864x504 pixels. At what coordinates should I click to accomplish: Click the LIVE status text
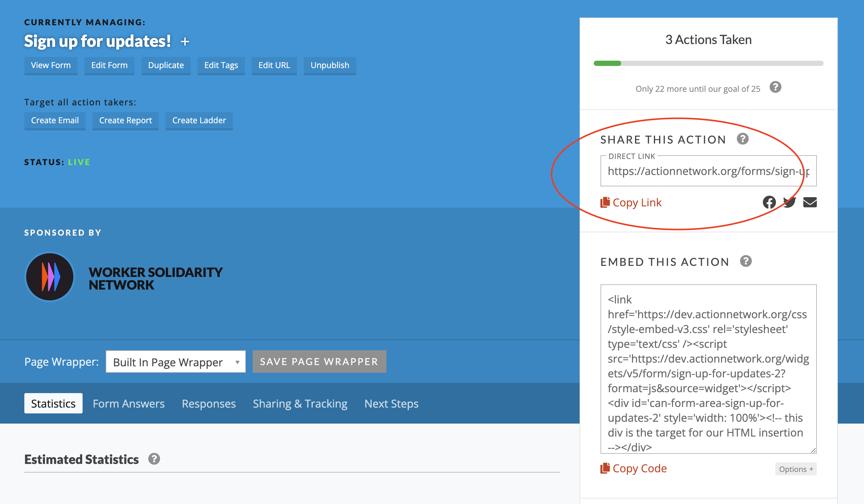pos(79,162)
